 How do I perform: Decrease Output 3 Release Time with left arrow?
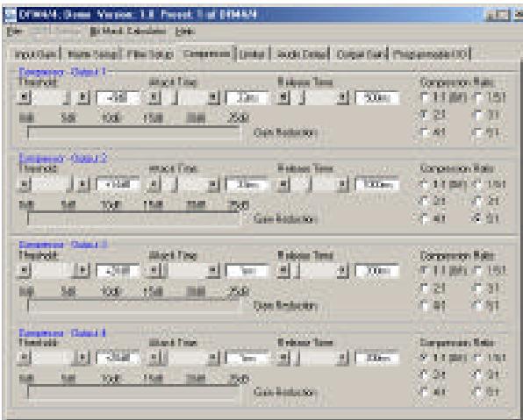click(283, 271)
